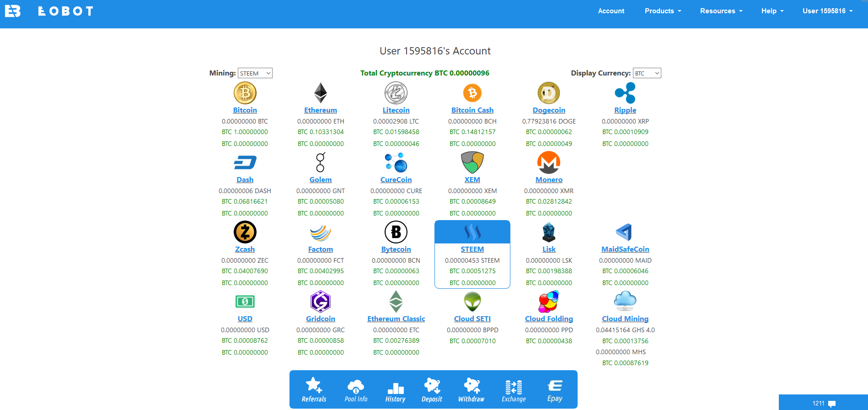This screenshot has height=410, width=868.
Task: Open the User 1595816 menu
Action: [x=828, y=11]
